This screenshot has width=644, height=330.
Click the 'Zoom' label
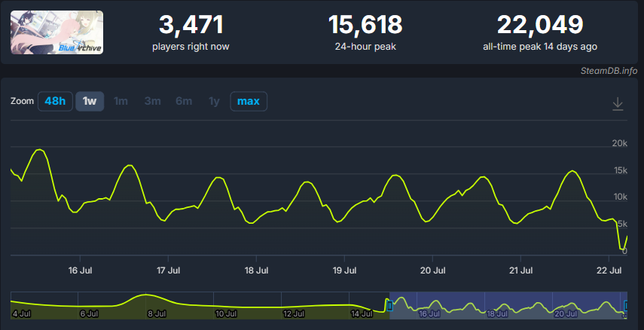[x=22, y=101]
